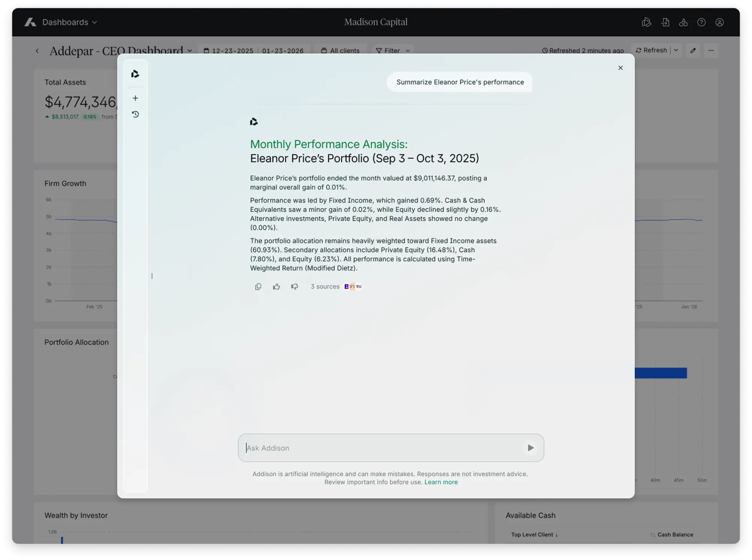The image size is (752, 560).
Task: Click the Addepar logo in the top bar
Action: (30, 22)
